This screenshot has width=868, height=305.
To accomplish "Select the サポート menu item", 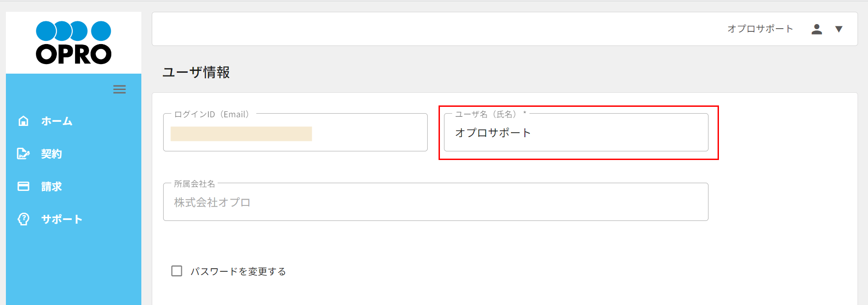I will pyautogui.click(x=62, y=220).
